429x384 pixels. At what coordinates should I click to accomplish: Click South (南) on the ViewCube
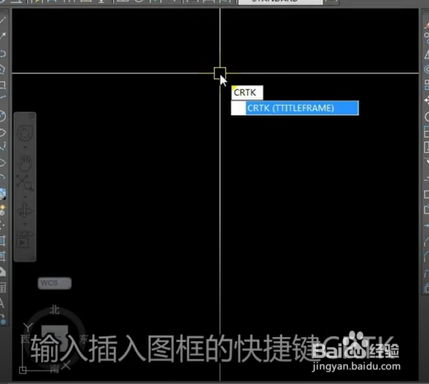click(54, 368)
